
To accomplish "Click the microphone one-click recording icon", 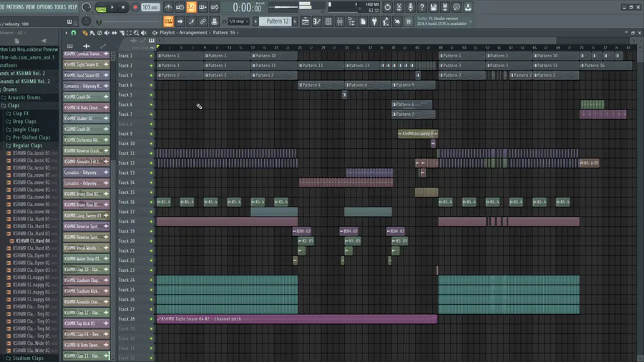I will point(410,7).
